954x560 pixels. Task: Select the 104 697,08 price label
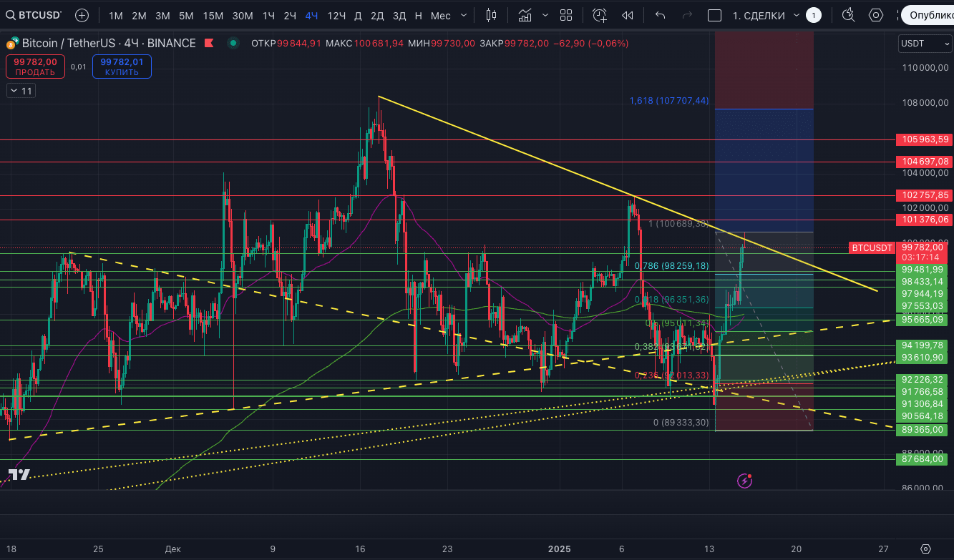click(923, 162)
